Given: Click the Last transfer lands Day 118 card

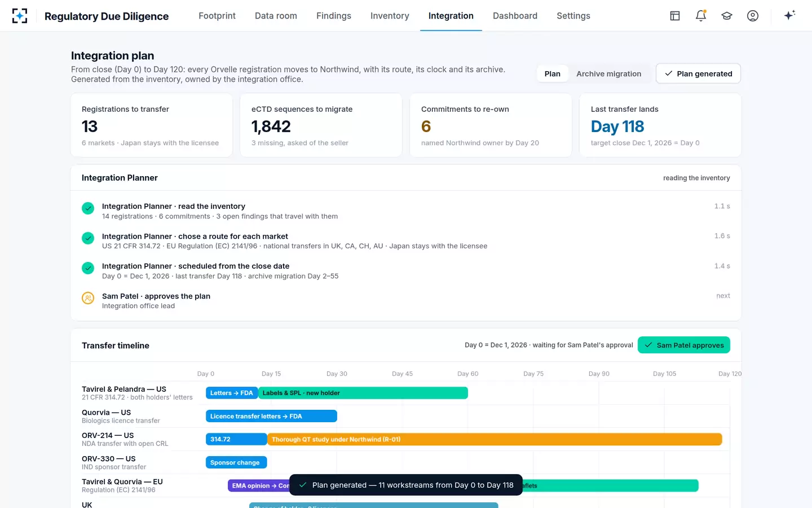Looking at the screenshot, I should tap(660, 125).
